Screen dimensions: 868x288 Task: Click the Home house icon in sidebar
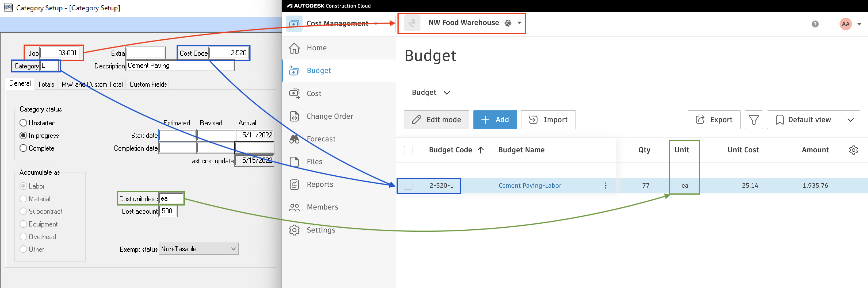pyautogui.click(x=294, y=48)
